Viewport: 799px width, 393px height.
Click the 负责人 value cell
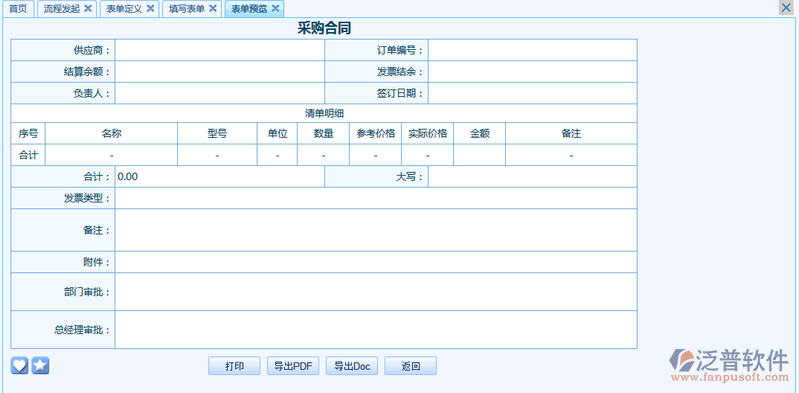coord(220,93)
